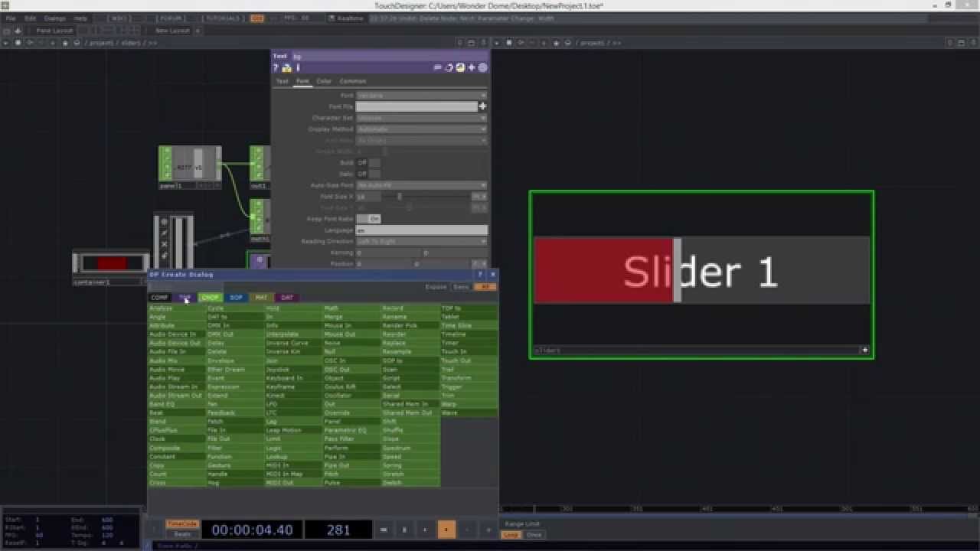Click the Language input field
Screen dimensions: 980x551
tap(421, 230)
